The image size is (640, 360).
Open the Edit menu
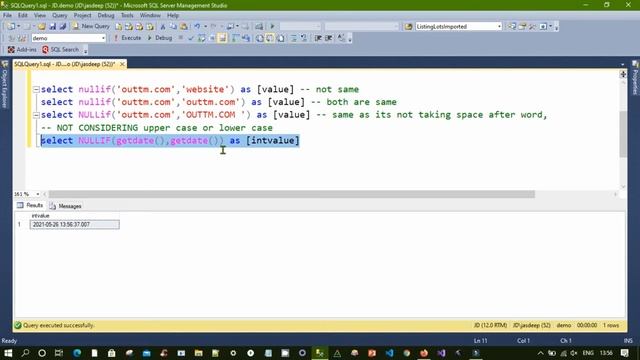pos(22,16)
